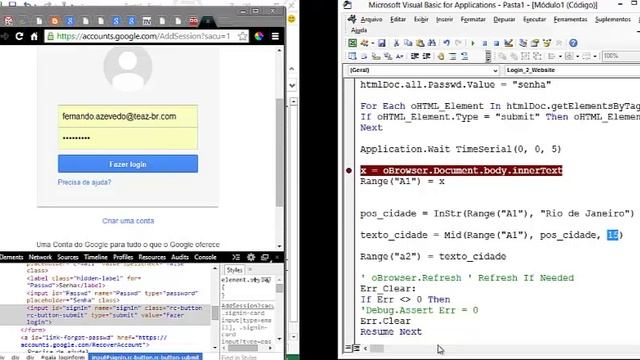
Task: Open VBA Help question mark icon
Action: tap(573, 43)
